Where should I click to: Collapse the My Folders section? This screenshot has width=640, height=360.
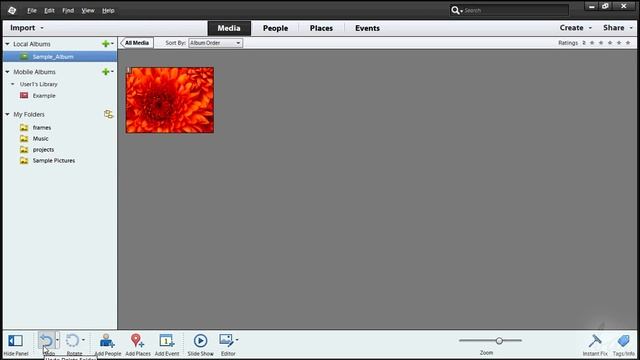point(7,114)
